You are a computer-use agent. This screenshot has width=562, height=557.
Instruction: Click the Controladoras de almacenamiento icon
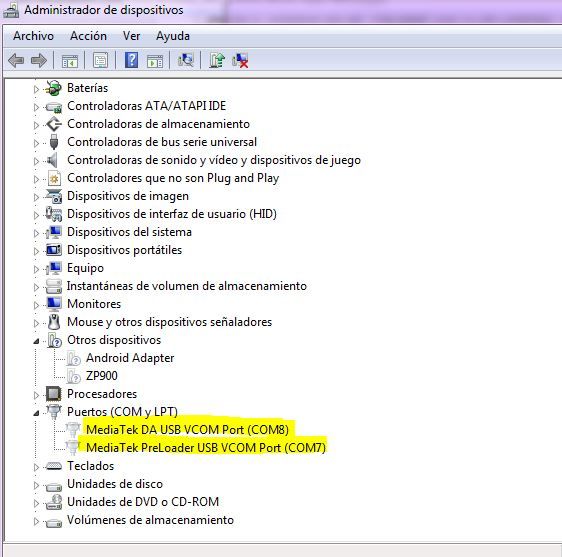coord(54,124)
